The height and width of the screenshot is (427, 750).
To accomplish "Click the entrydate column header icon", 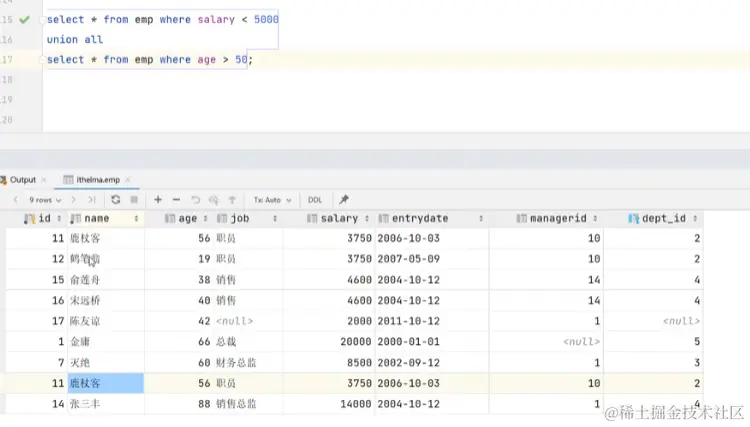I will [x=383, y=219].
